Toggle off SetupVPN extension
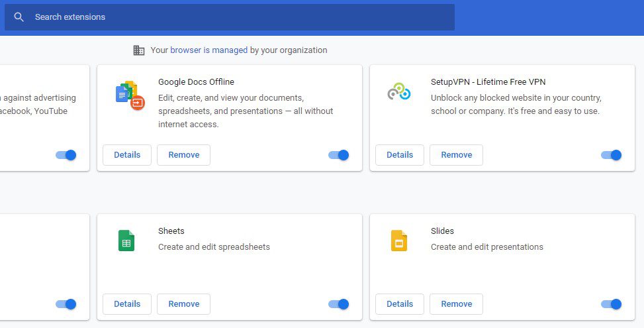Screen dimensions: 644x328 [x=611, y=155]
